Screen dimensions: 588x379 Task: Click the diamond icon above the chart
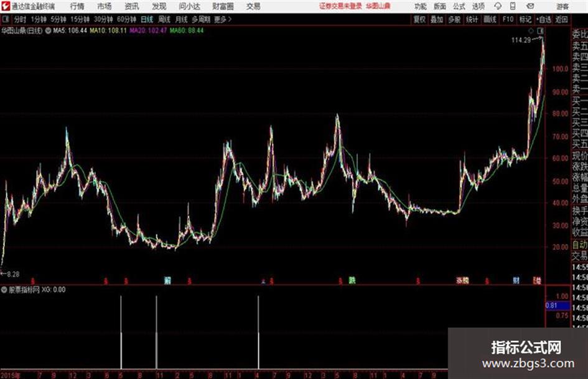point(531,30)
